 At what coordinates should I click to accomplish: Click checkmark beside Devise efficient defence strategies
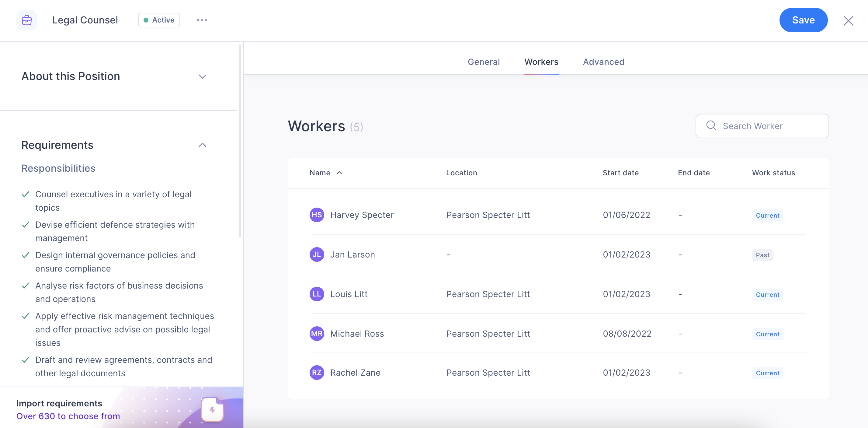(x=25, y=225)
